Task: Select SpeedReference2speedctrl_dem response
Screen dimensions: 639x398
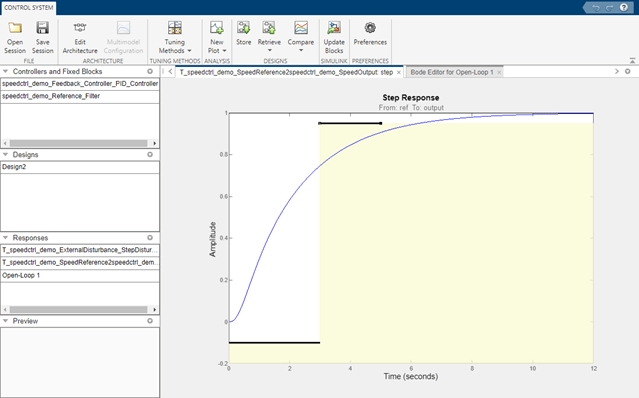Action: (x=80, y=262)
